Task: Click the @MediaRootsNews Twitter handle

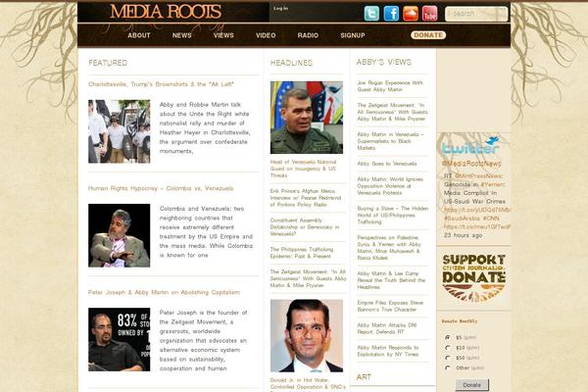Action: coord(471,164)
